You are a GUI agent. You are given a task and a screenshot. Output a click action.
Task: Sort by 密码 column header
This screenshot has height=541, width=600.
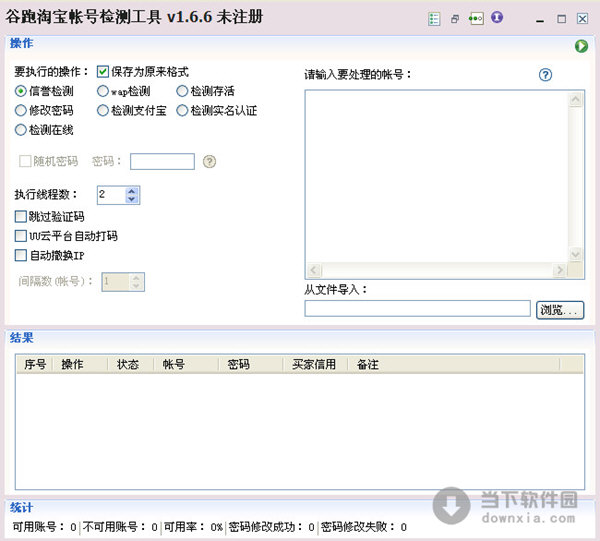coord(250,364)
